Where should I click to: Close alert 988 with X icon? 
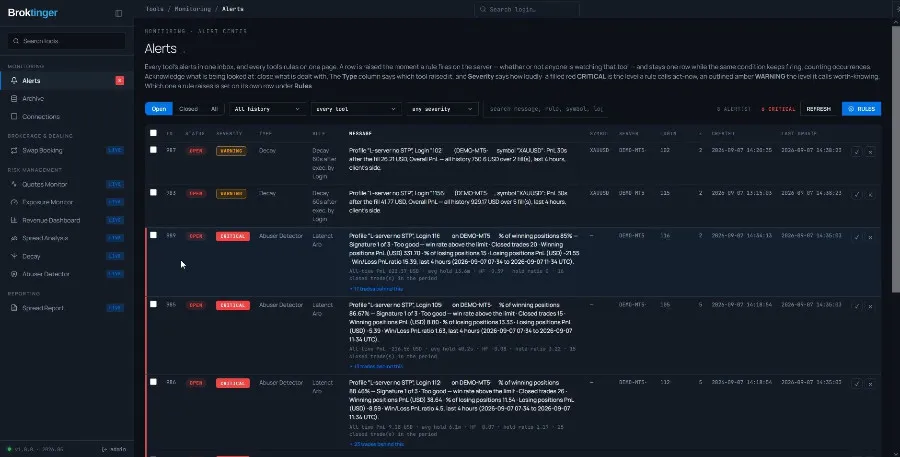point(870,194)
